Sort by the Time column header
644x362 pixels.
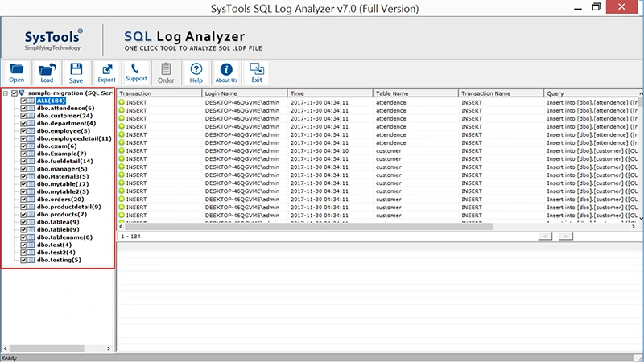330,93
